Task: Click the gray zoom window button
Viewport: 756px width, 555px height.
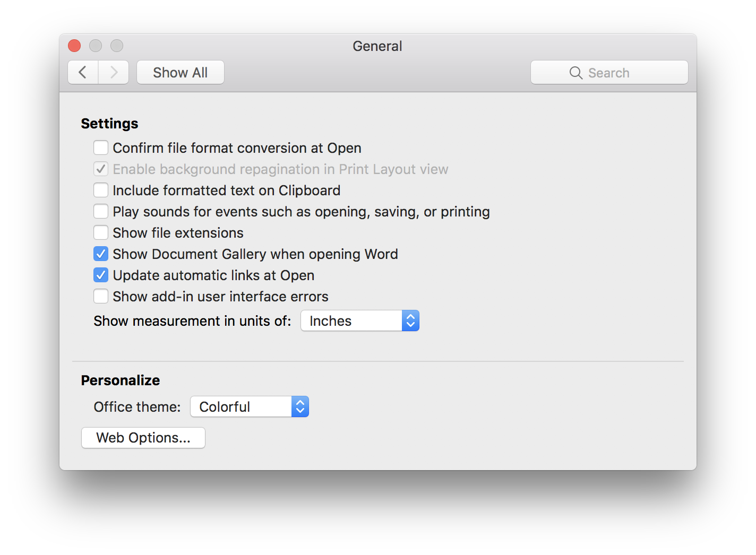Action: coord(117,46)
